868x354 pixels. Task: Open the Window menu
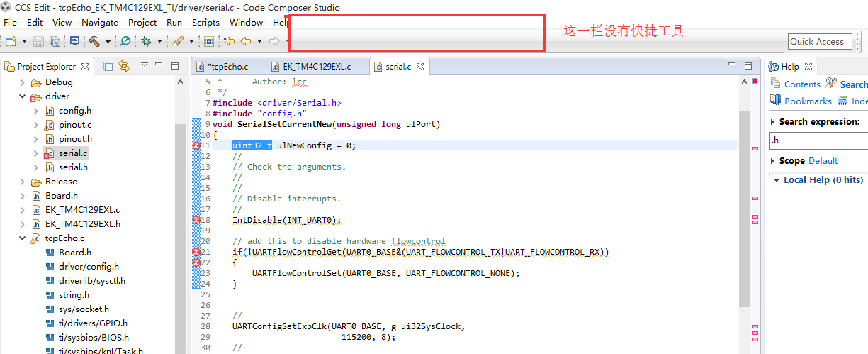(246, 22)
